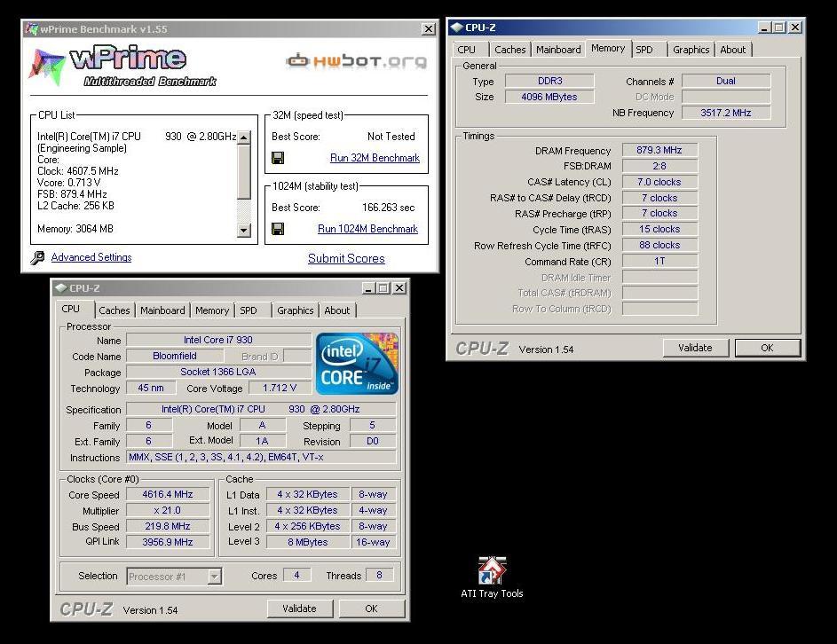
Task: Click the QPI Link 3956.9 MHz field
Action: [x=168, y=542]
